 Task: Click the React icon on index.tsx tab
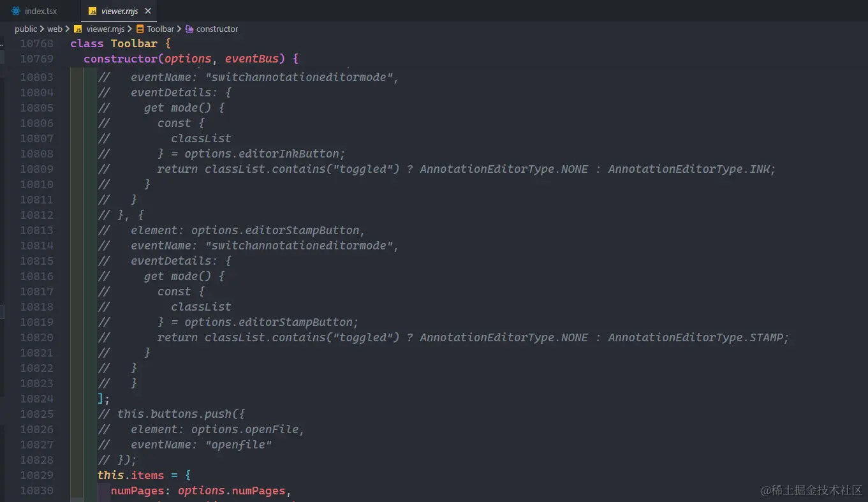pos(17,10)
